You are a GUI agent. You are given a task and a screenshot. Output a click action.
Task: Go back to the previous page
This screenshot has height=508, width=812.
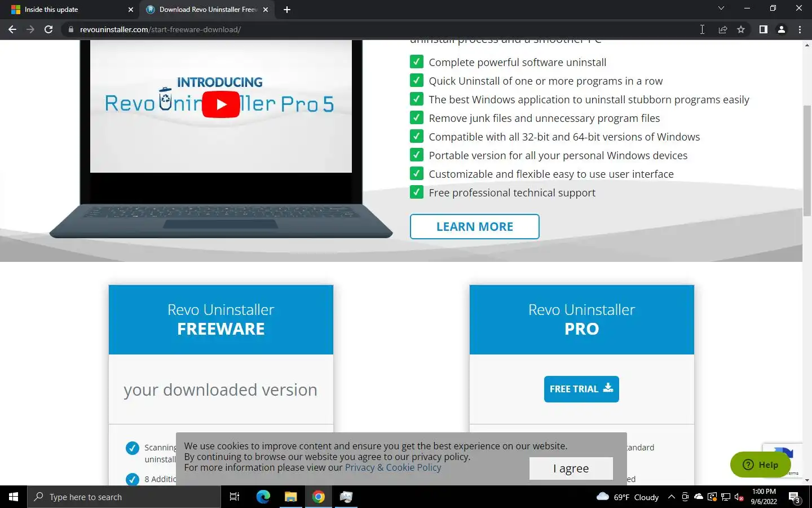coord(12,29)
